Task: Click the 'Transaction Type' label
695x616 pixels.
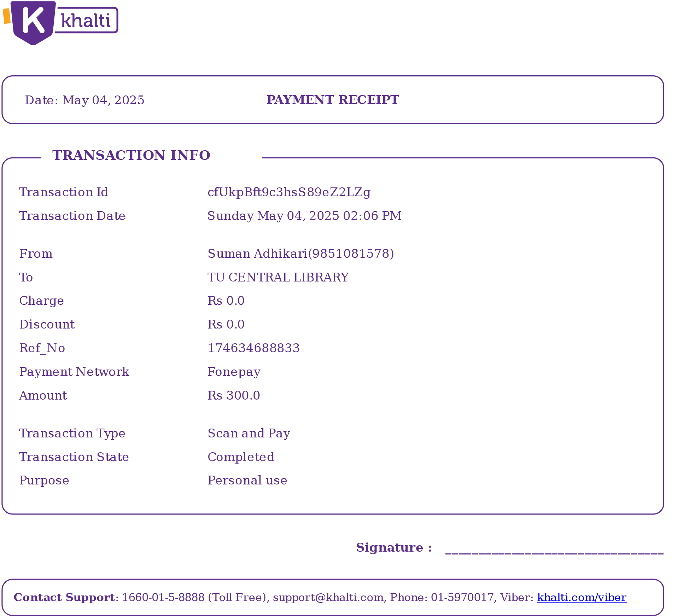Action: (72, 434)
